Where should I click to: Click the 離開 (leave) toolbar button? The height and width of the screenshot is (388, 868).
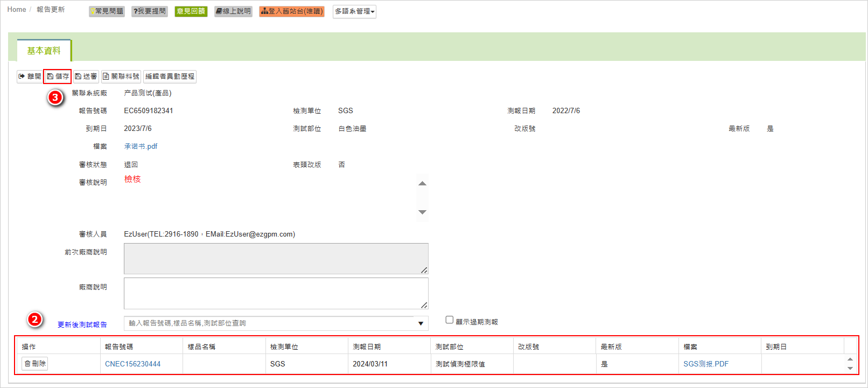[x=30, y=77]
